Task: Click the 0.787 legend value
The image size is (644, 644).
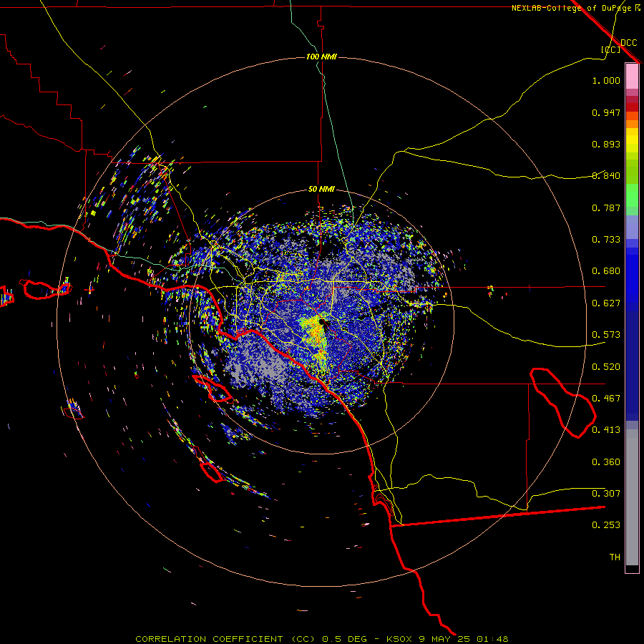Action: (606, 208)
